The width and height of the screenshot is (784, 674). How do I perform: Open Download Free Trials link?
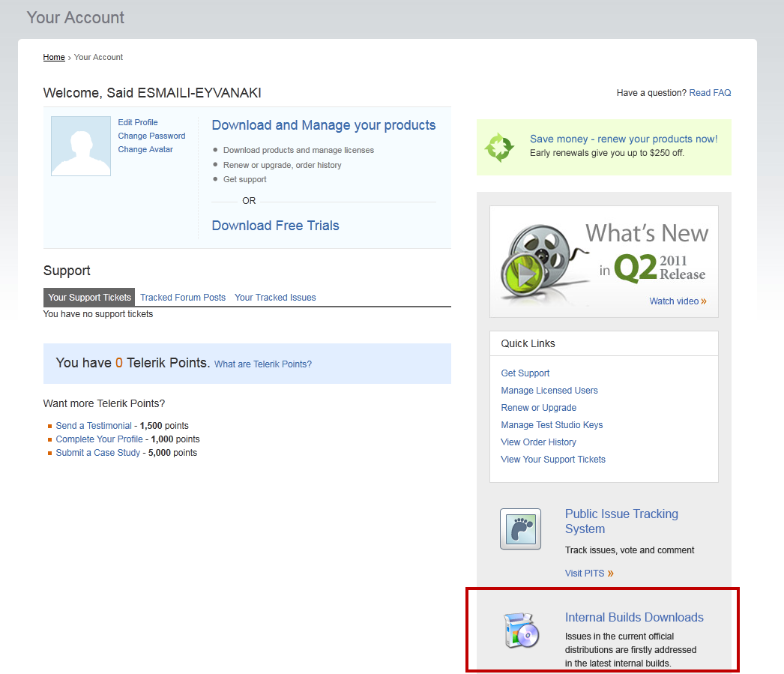pyautogui.click(x=275, y=226)
